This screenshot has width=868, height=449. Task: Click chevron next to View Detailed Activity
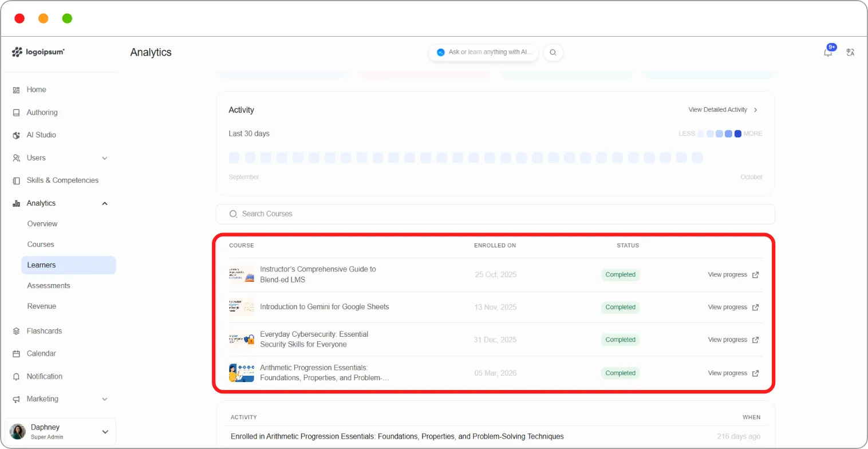(756, 110)
